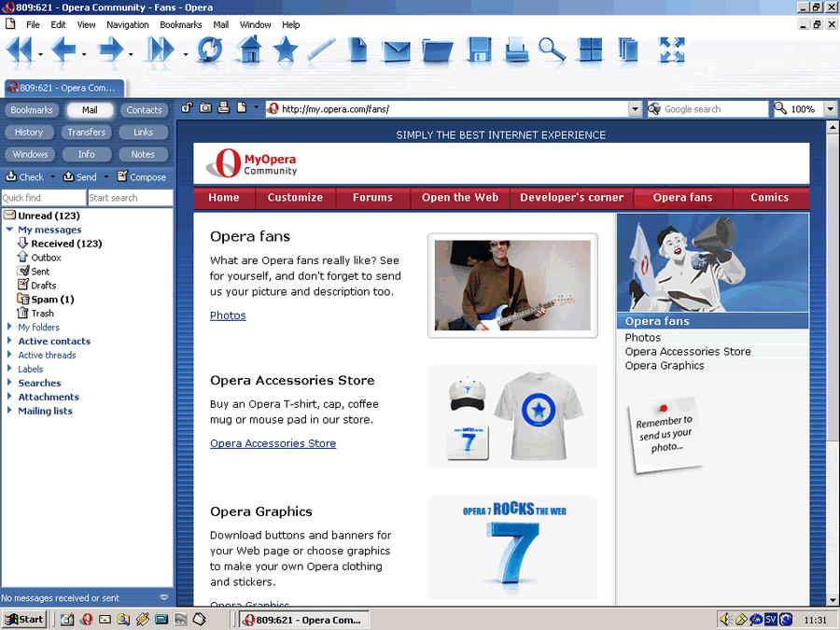Screen dimensions: 840x630
Task: Switch to the Forums tab
Action: [x=371, y=198]
